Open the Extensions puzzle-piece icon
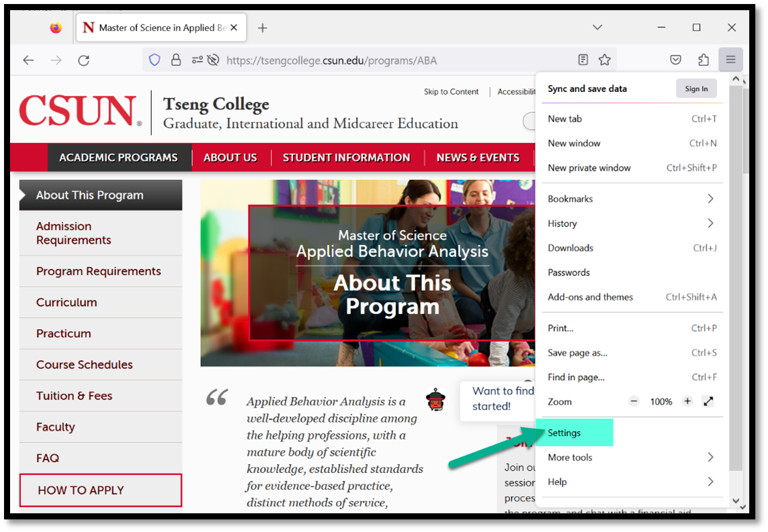 point(703,60)
